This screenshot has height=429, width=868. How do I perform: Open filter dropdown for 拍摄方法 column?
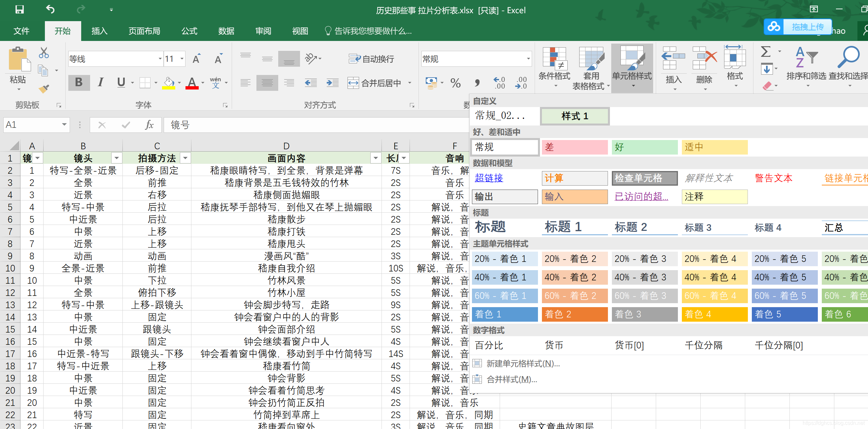pos(185,158)
